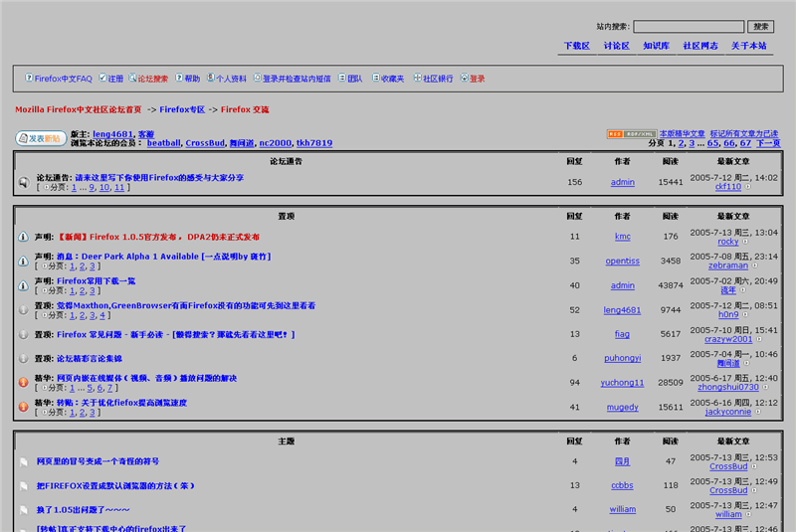The height and width of the screenshot is (532, 796).
Task: Click gray icon beside Maxthon,GreenBrowser thread
Action: pos(23,310)
